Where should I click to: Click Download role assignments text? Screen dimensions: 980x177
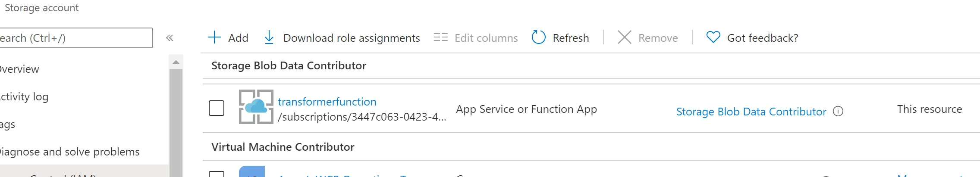[352, 38]
